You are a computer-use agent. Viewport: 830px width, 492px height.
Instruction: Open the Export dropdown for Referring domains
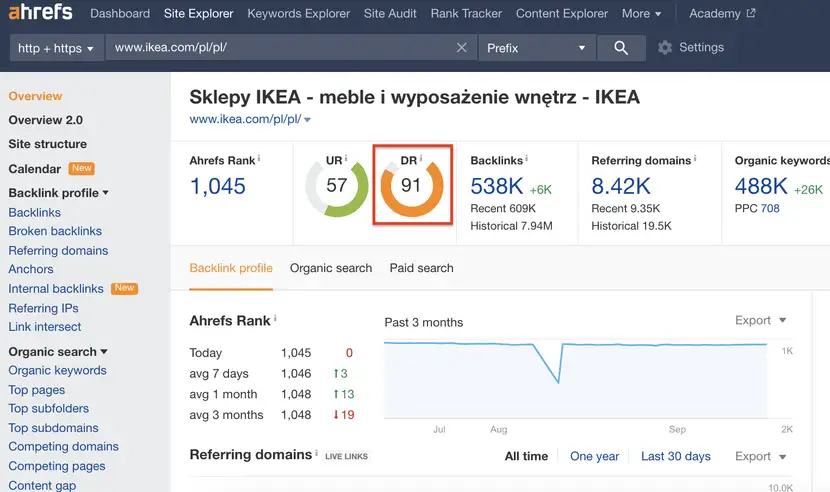tap(761, 457)
